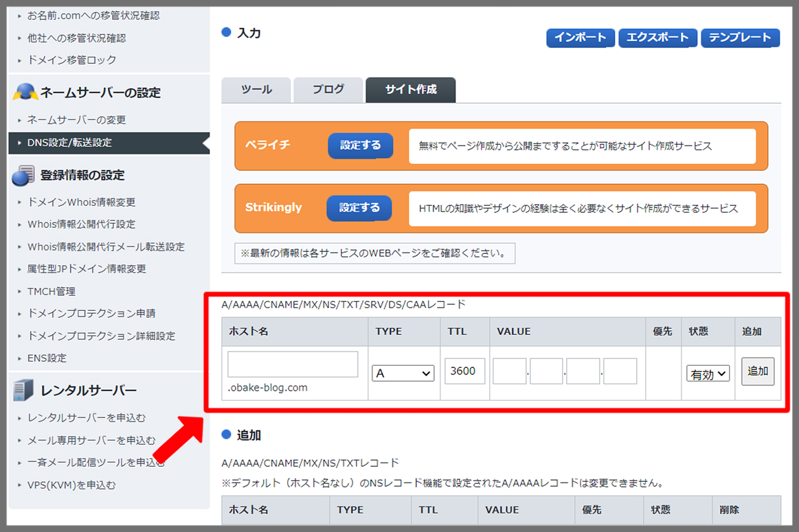Image resolution: width=799 pixels, height=532 pixels.
Task: Click the first VALUE octet field
Action: coord(510,371)
